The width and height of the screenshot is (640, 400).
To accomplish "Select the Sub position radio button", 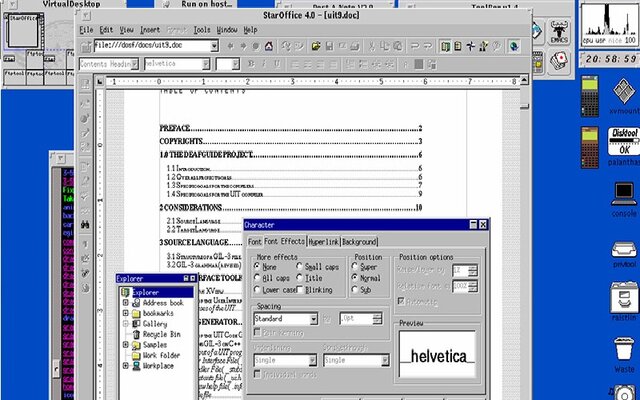I will 355,289.
